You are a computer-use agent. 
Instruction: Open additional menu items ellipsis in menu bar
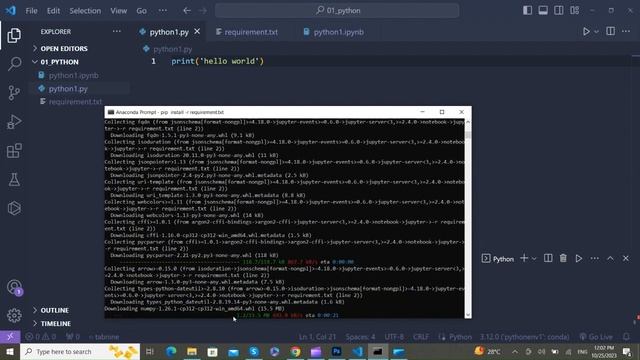[162, 11]
